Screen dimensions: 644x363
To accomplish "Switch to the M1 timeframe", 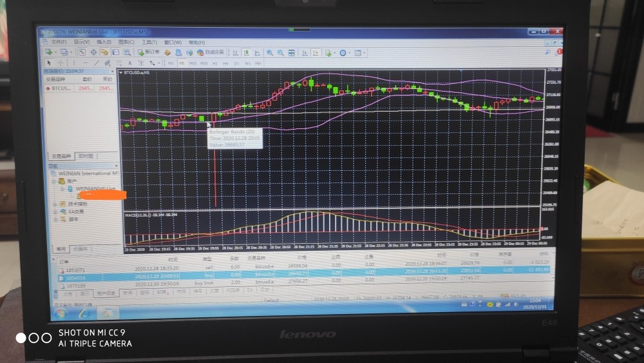I will click(x=171, y=63).
